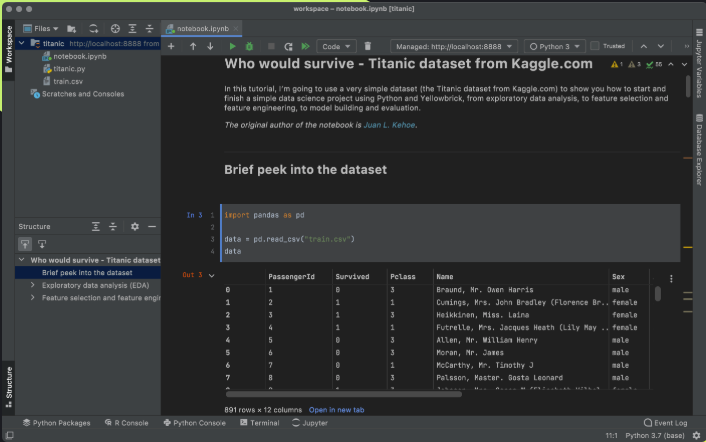706x442 pixels.
Task: Open the Managed localhost:8888 server dropdown
Action: 454,46
